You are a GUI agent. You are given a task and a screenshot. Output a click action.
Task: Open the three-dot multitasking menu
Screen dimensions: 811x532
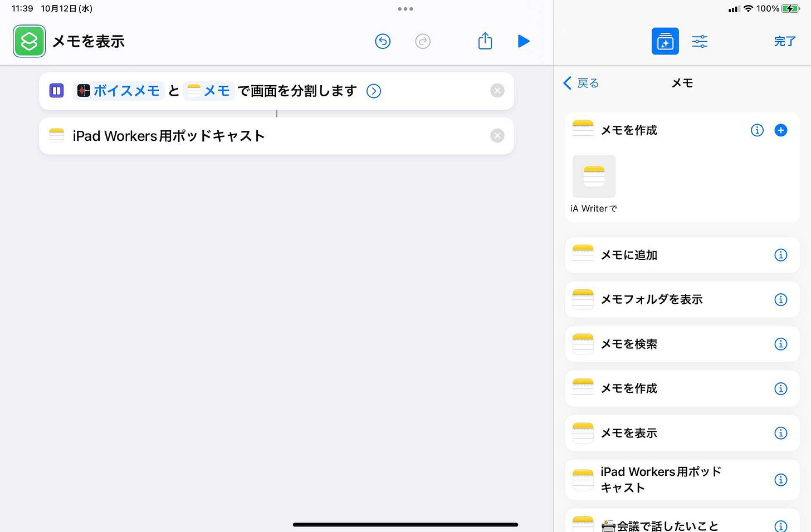[405, 9]
